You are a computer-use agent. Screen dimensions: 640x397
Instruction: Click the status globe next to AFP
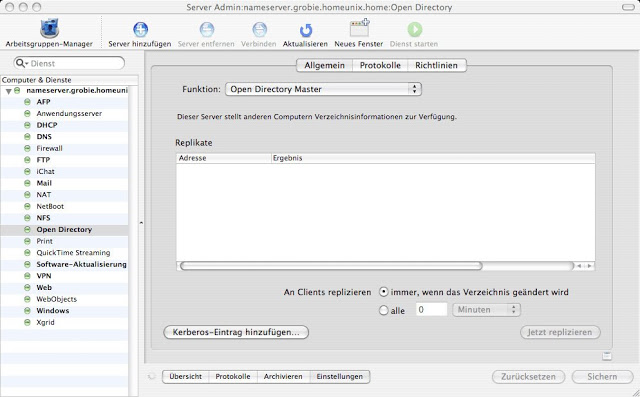pyautogui.click(x=27, y=102)
